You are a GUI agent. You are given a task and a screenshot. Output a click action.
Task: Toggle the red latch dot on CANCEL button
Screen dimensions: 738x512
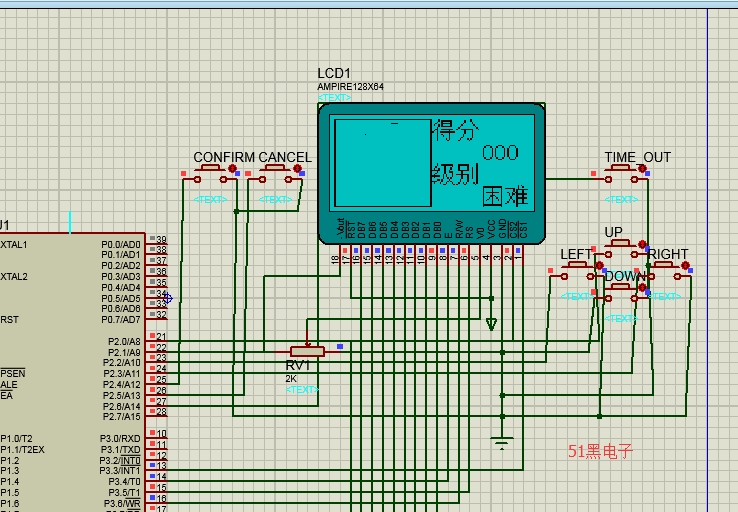click(297, 168)
